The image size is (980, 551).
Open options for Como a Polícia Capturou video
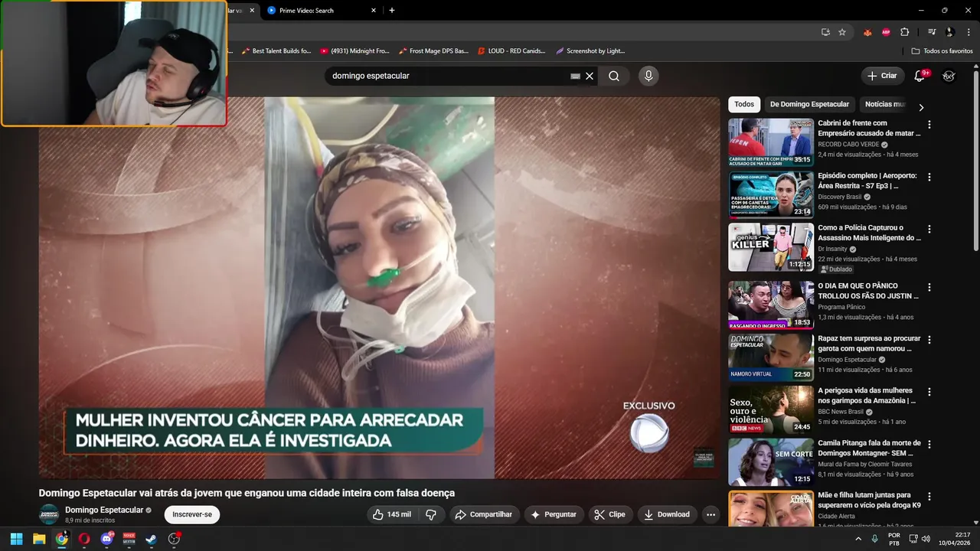click(x=929, y=229)
